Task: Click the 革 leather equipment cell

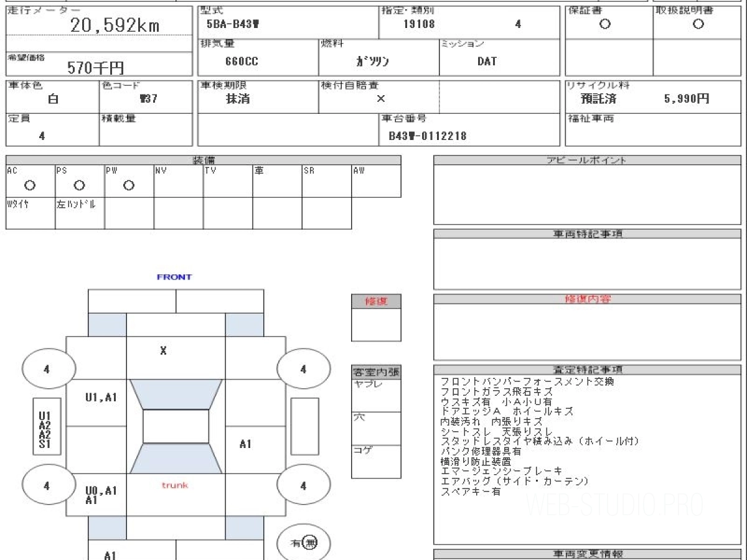Action: (x=278, y=181)
